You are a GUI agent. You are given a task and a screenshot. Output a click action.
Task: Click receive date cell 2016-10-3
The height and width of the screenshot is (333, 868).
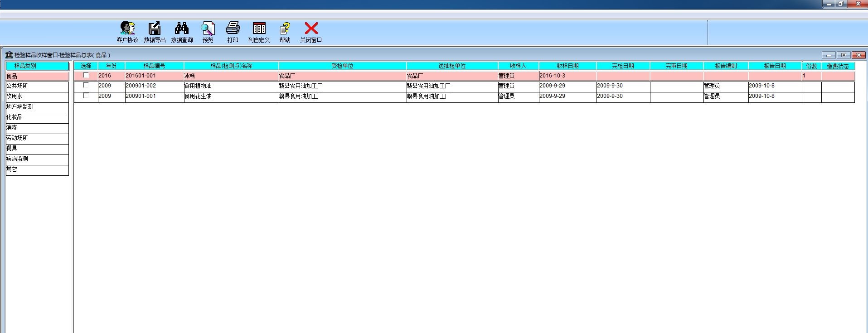(x=567, y=76)
